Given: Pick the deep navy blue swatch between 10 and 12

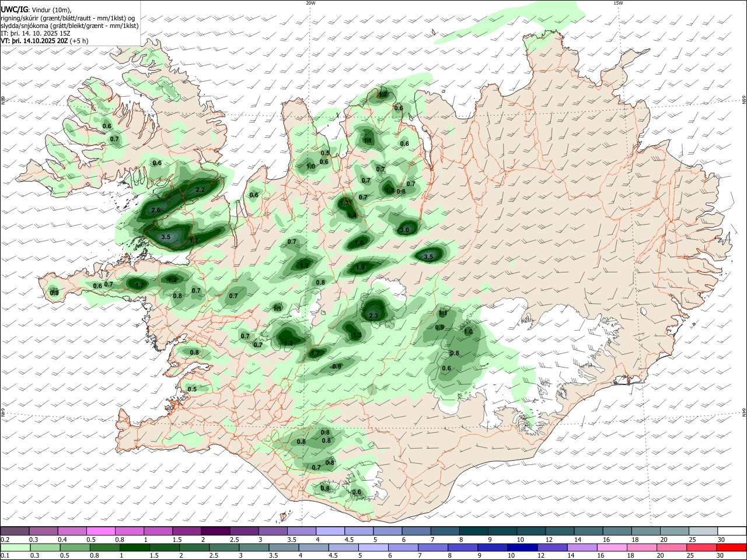Looking at the screenshot, I should click(521, 547).
